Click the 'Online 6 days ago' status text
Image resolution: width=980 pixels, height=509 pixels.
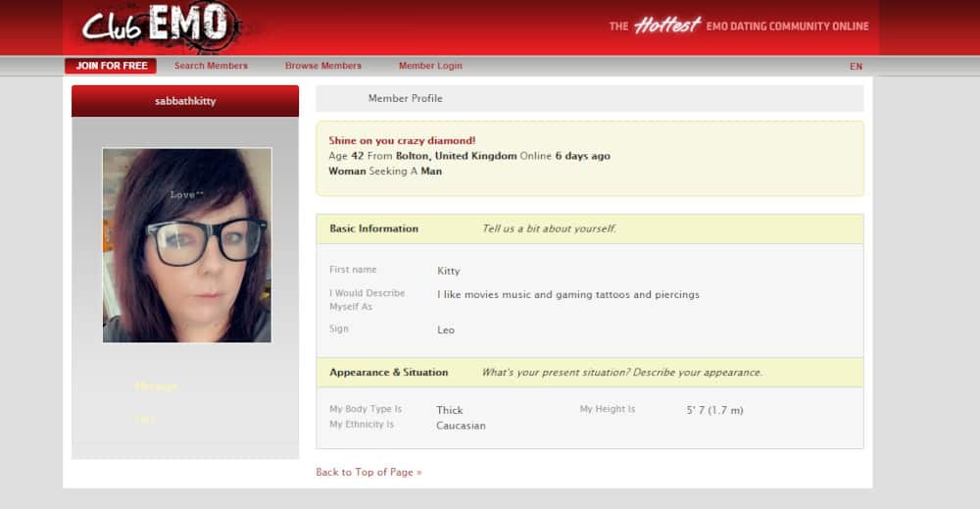click(x=565, y=156)
